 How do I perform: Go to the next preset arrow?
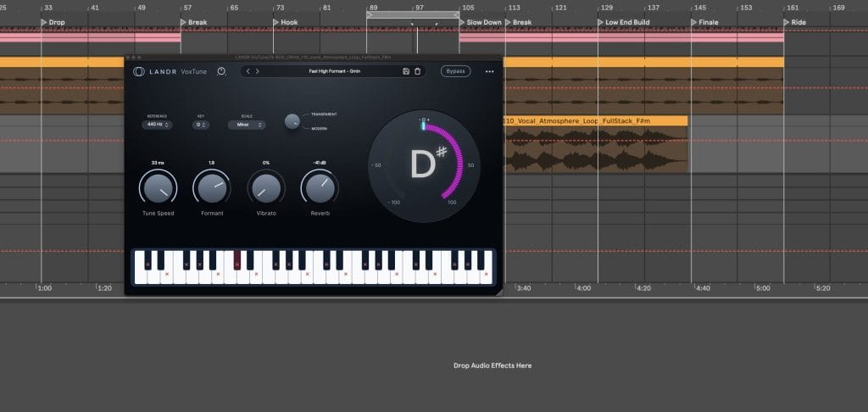coord(258,71)
